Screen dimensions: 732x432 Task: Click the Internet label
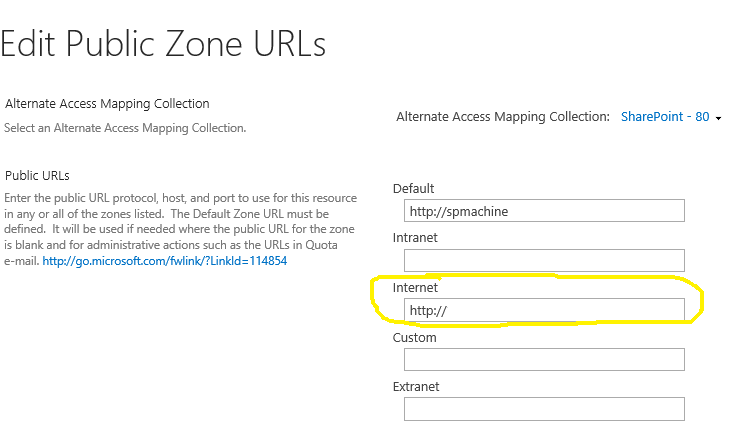click(x=415, y=288)
